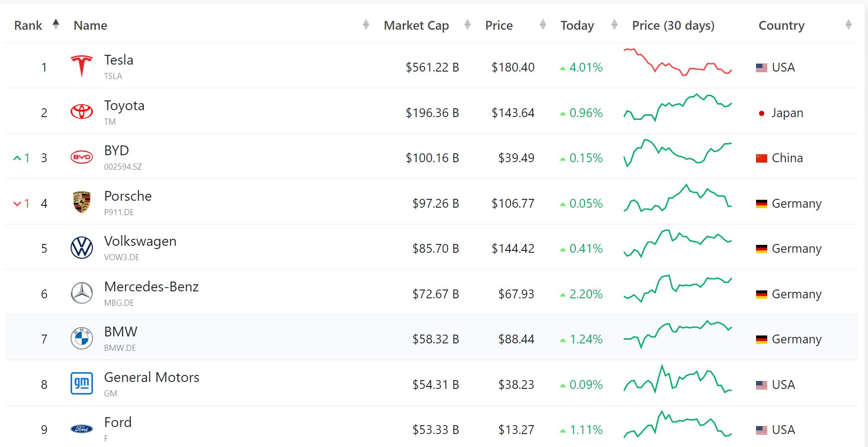Click Tesla's red 30-day price chart
Screen dimensions: 868x447
[x=678, y=63]
